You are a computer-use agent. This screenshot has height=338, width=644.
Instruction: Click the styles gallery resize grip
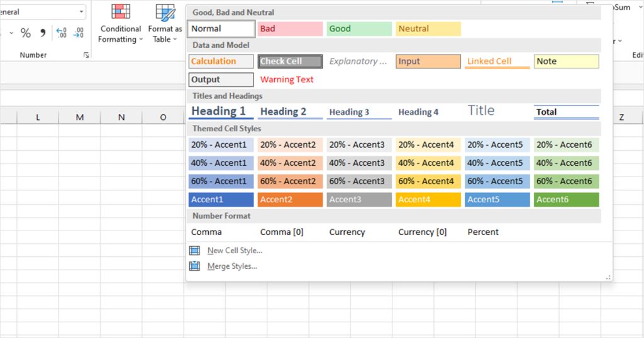coord(608,277)
